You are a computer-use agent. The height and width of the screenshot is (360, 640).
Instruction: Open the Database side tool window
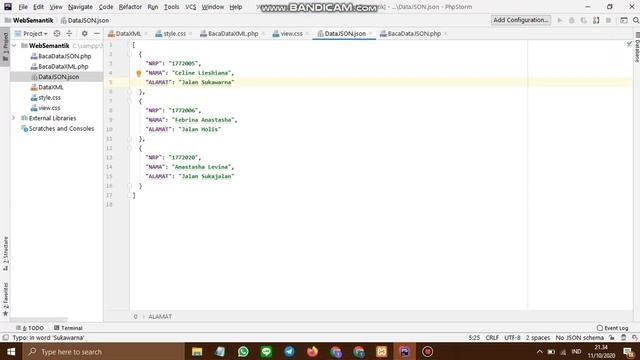click(637, 48)
